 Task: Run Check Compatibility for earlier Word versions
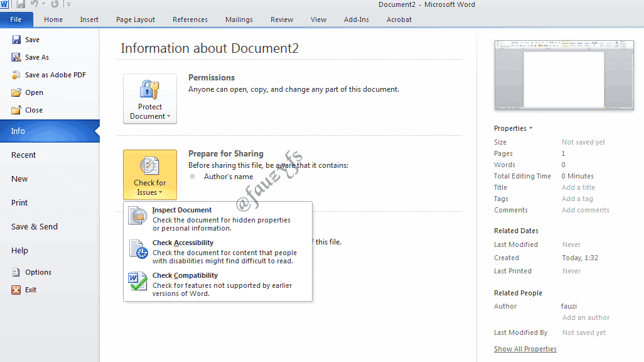pos(185,275)
